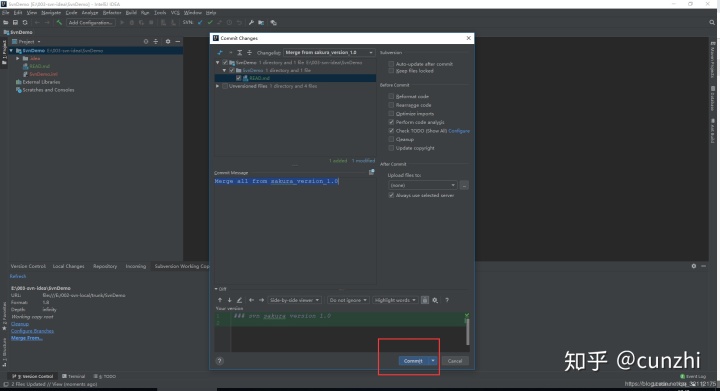
Task: Enable Keep files locked checkbox
Action: (391, 71)
